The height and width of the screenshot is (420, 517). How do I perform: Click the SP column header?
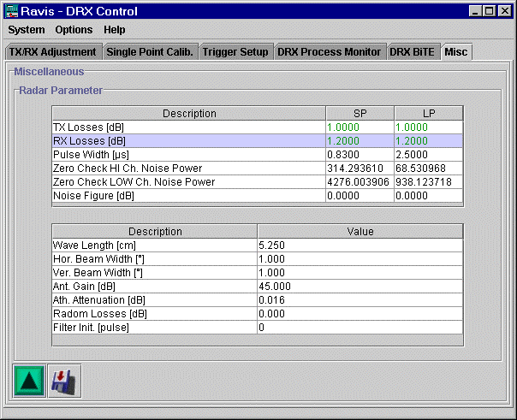(360, 113)
